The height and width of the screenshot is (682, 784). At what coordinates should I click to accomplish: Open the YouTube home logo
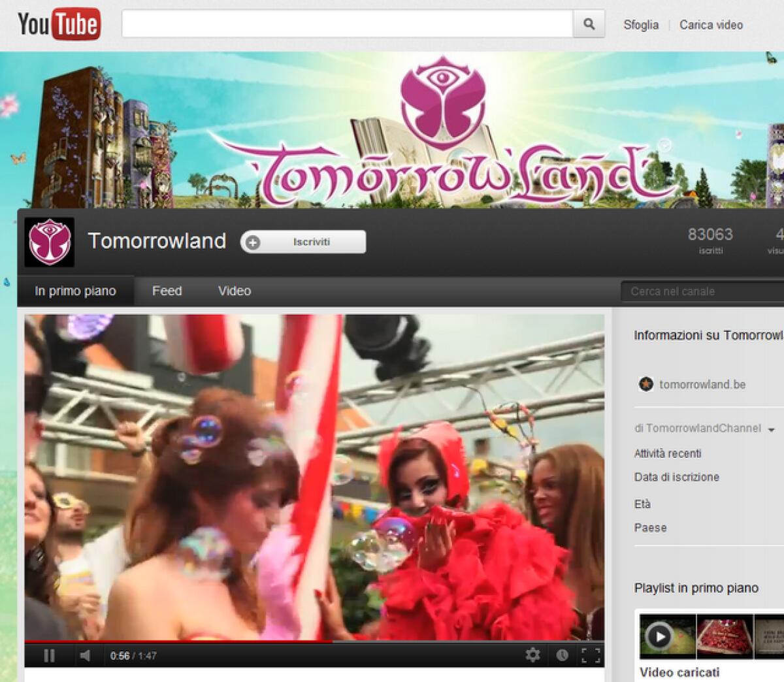pyautogui.click(x=56, y=24)
